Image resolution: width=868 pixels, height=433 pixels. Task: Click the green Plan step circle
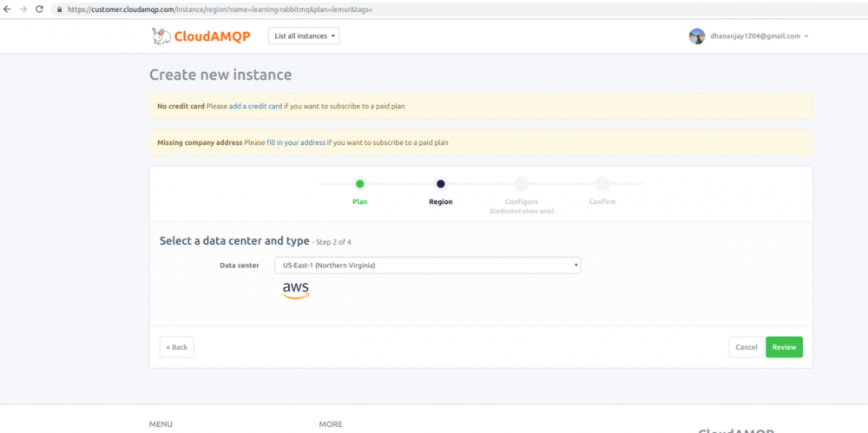click(x=360, y=184)
